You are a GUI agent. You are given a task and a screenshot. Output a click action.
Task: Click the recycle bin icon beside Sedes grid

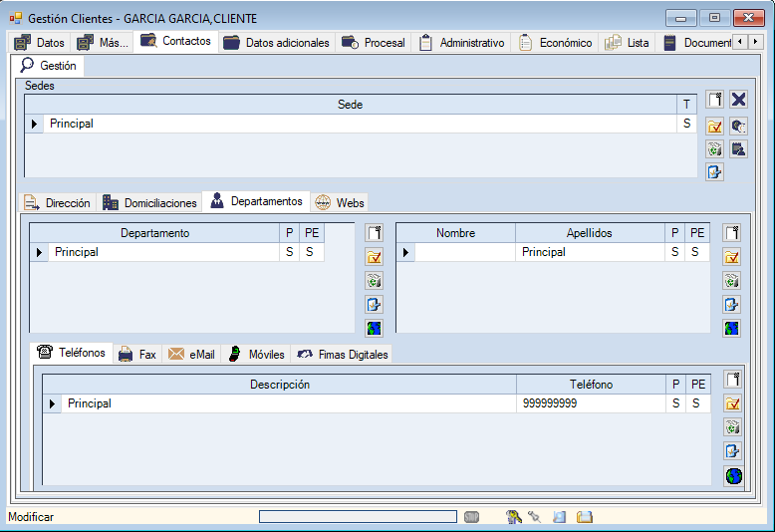tap(714, 149)
